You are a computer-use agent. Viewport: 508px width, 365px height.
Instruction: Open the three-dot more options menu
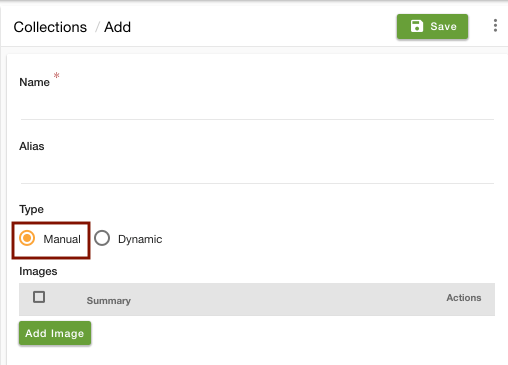coord(495,26)
